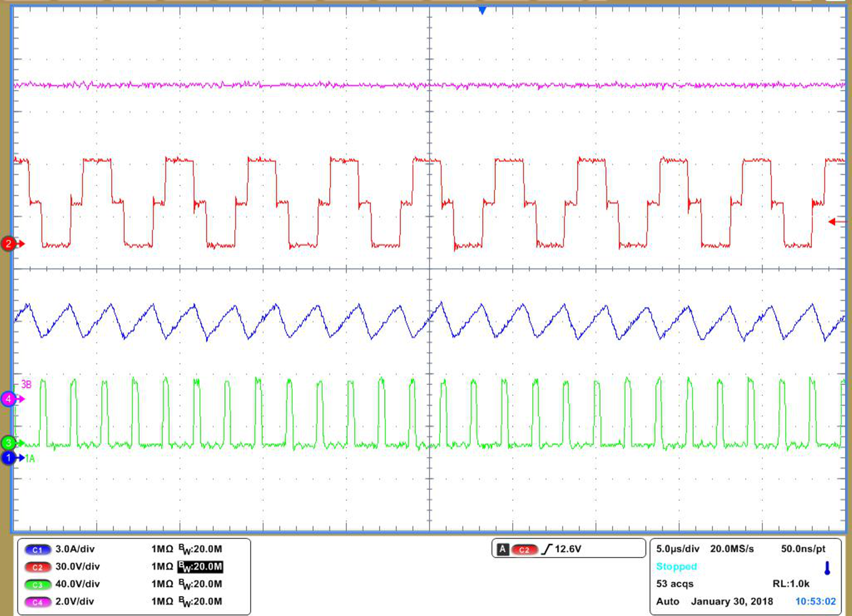Viewport: 852px width, 616px height.
Task: Click the Stopped acquisition status
Action: (x=676, y=566)
